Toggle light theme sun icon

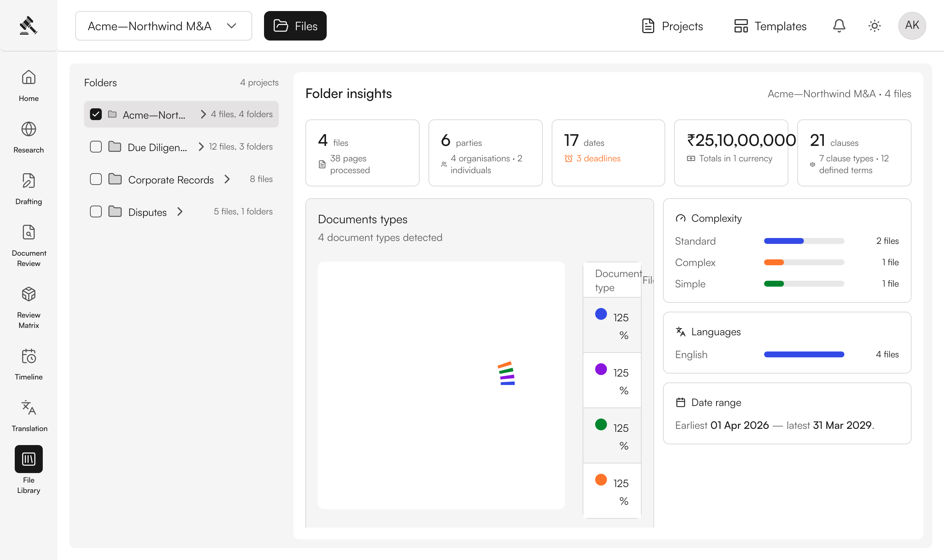875,26
